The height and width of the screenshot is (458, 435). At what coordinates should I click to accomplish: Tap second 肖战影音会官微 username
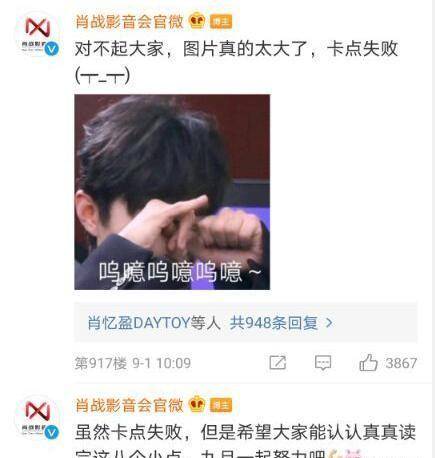[x=129, y=405]
